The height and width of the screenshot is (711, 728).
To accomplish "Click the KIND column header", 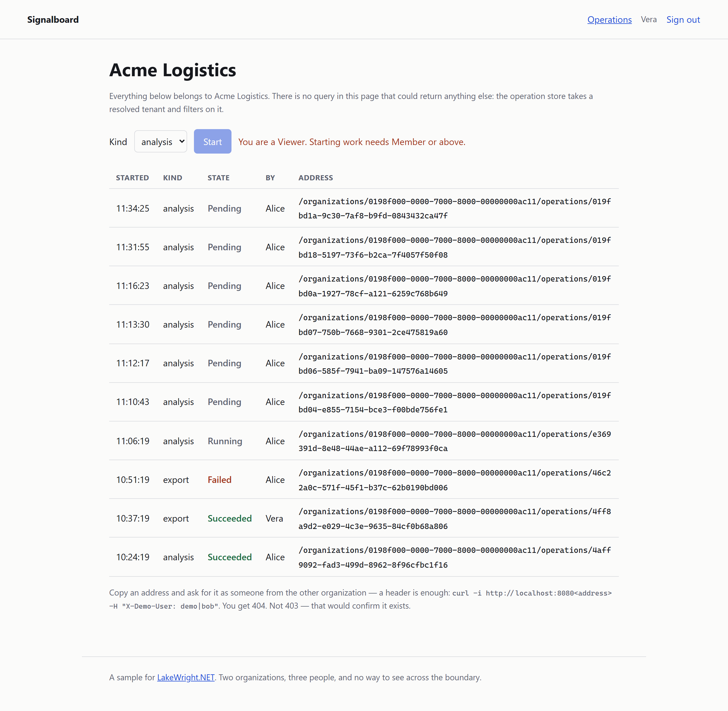I will 173,178.
